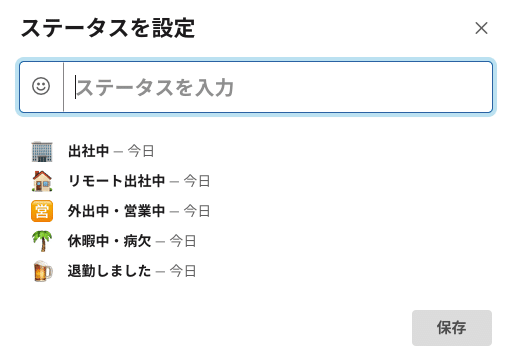Choose the 出社中 status preset
This screenshot has width=513, height=363.
[x=89, y=151]
